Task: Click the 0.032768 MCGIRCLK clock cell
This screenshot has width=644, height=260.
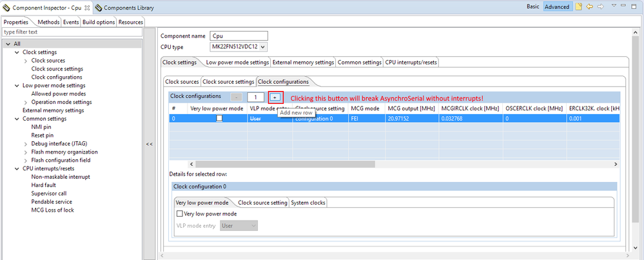Action: click(x=469, y=118)
